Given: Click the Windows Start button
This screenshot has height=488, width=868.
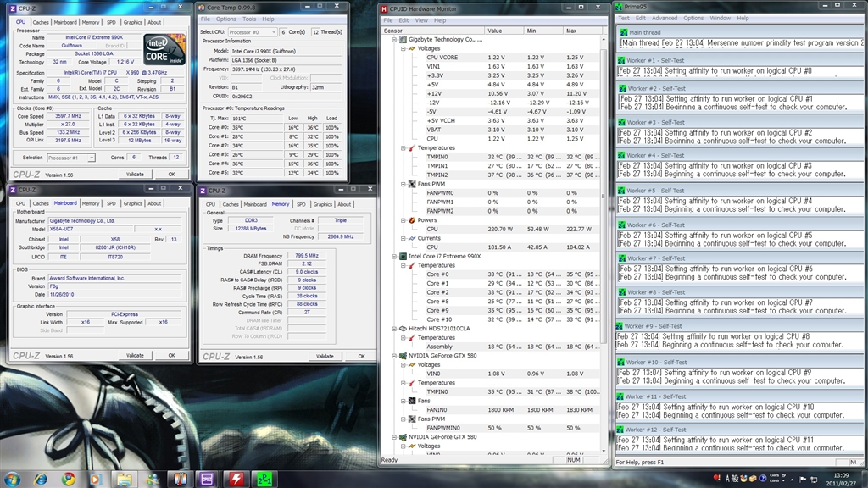Looking at the screenshot, I should [11, 479].
